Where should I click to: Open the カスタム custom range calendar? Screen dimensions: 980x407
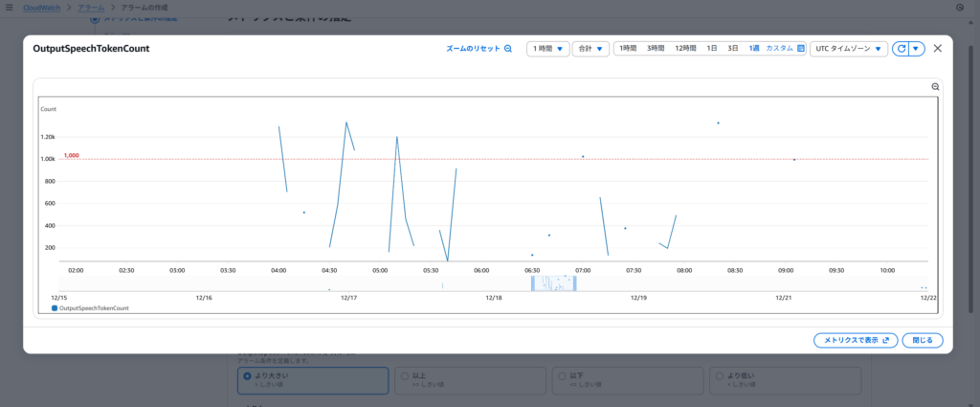(785, 48)
